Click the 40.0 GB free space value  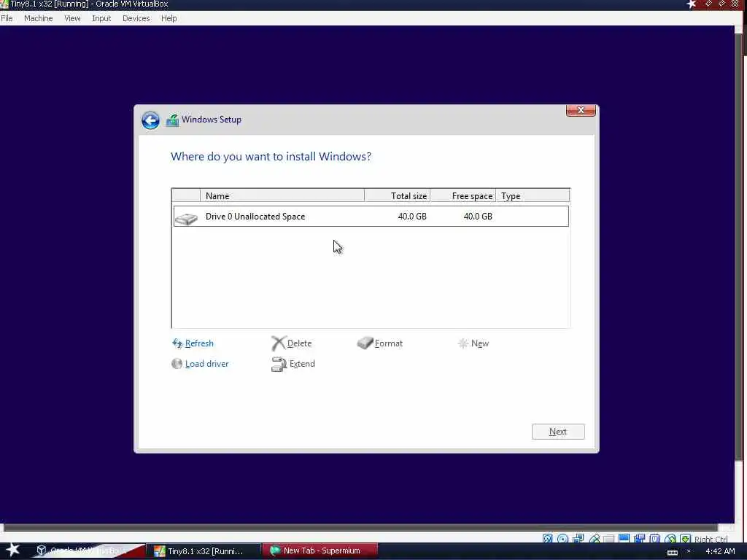click(478, 216)
